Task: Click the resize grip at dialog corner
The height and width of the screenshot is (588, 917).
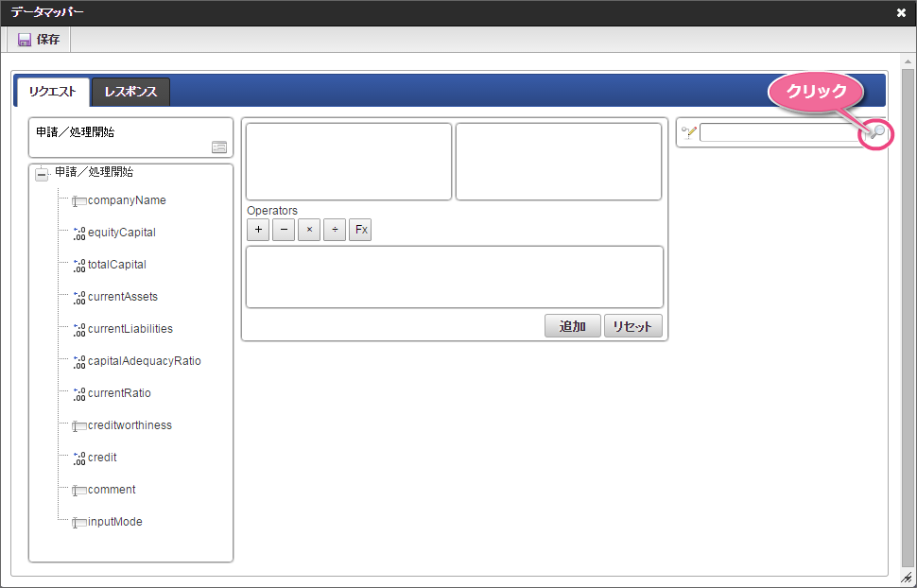Action: pyautogui.click(x=908, y=578)
